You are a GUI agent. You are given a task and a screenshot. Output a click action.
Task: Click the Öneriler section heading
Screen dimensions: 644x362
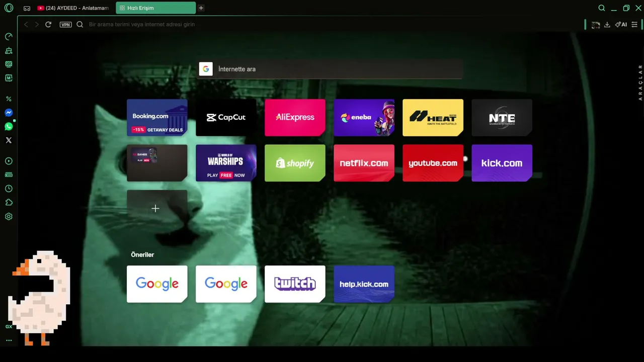click(x=142, y=254)
